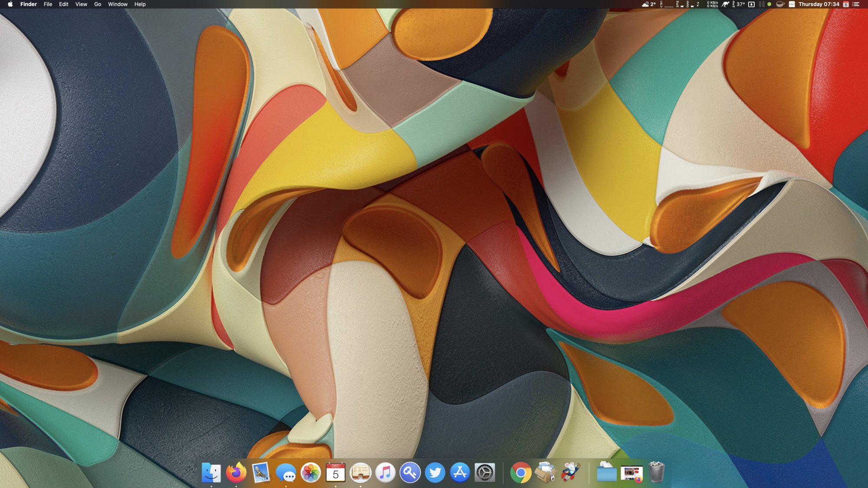Click the weather 2° menu bar item

point(649,4)
